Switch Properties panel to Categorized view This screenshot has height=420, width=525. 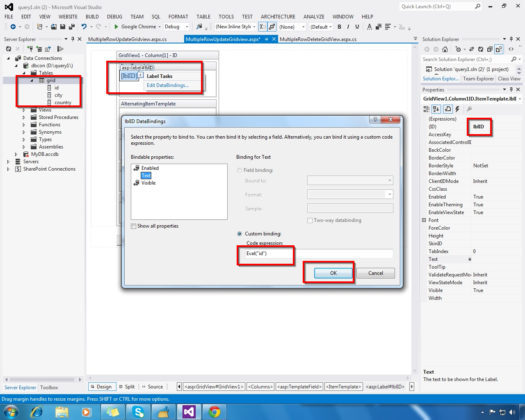(426, 109)
